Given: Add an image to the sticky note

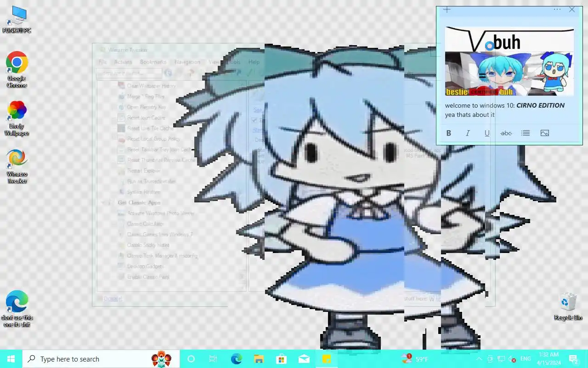Looking at the screenshot, I should (x=545, y=133).
